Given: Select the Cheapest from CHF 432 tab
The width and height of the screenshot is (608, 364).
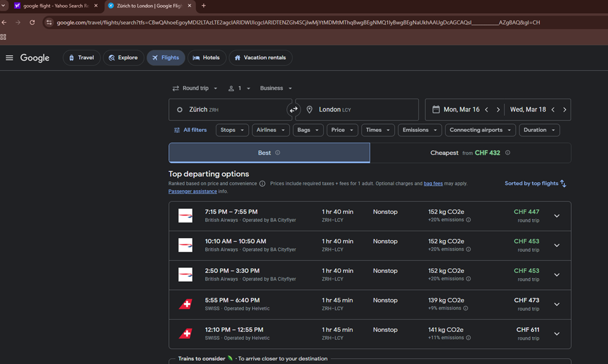Looking at the screenshot, I should [x=470, y=153].
